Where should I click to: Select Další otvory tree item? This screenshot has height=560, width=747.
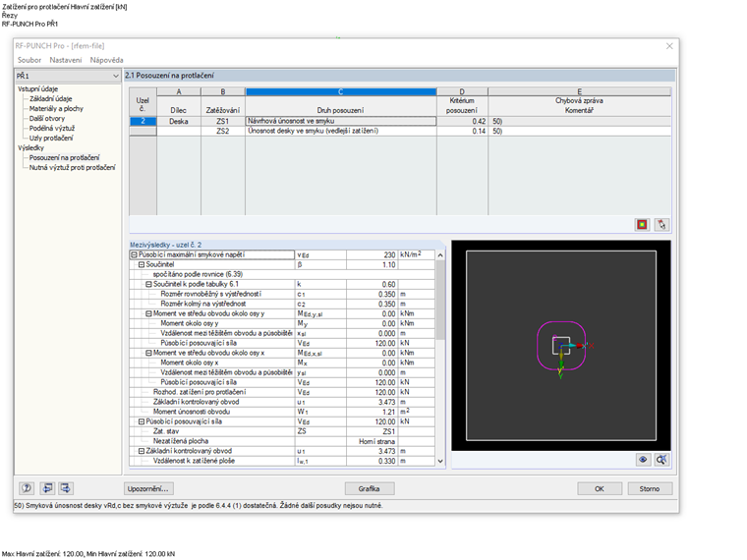tap(47, 118)
